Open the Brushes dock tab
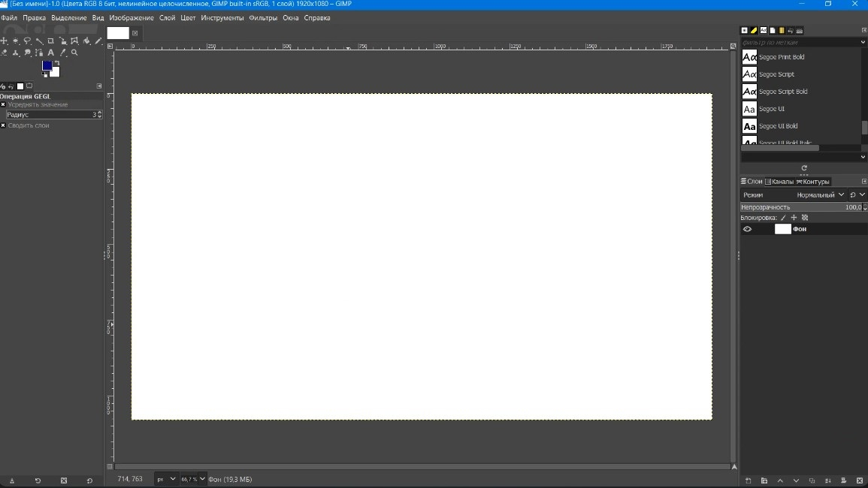Screen dimensions: 868x488 click(x=745, y=31)
